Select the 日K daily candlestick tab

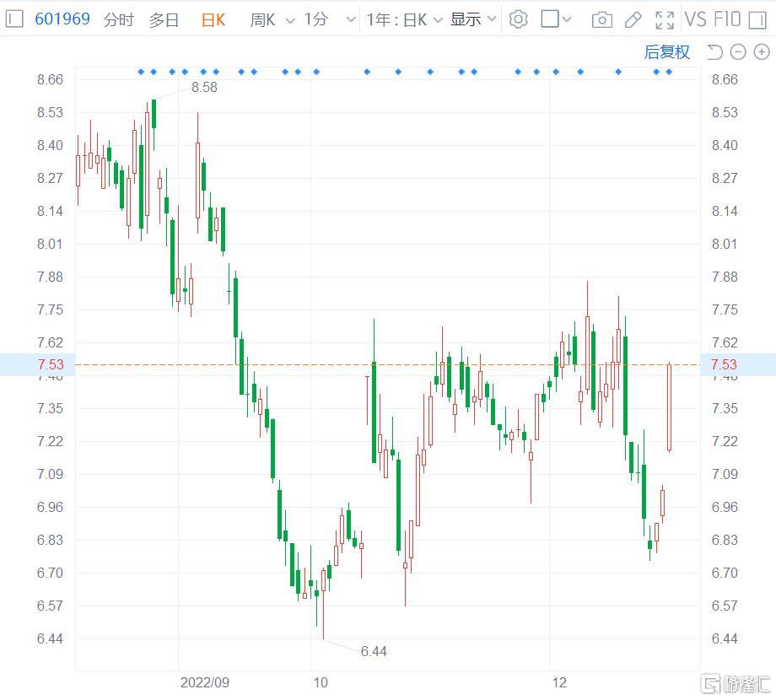tap(213, 19)
